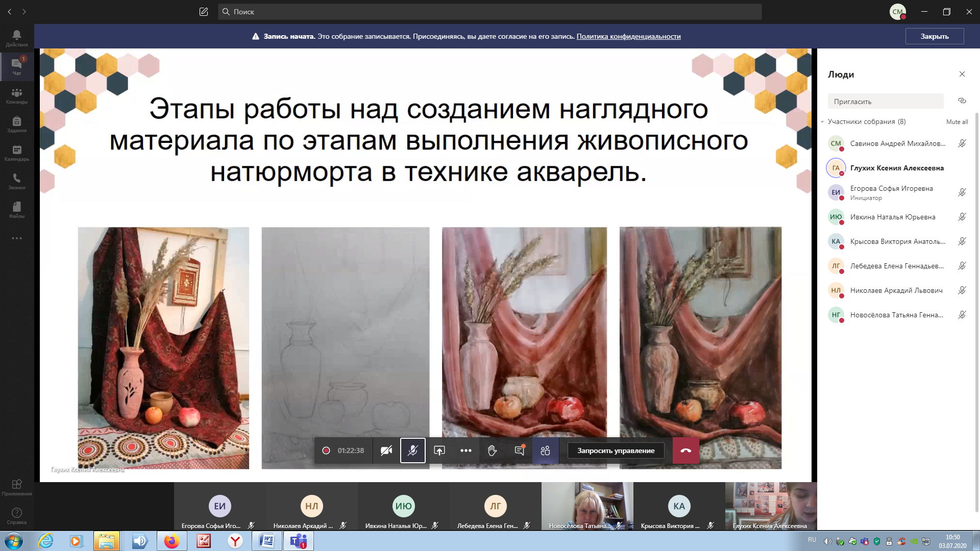Select Егорова Софья participant tile at bottom

pyautogui.click(x=219, y=506)
